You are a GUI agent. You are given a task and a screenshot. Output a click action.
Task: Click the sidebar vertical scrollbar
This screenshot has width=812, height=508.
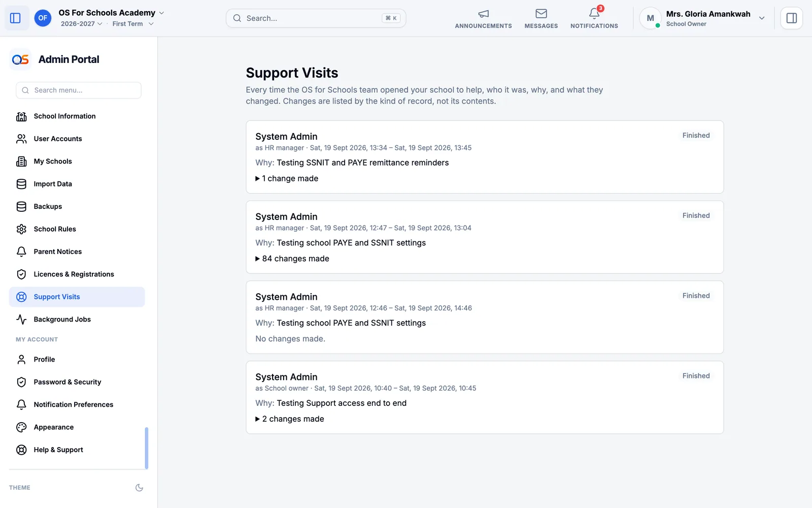coord(147,448)
